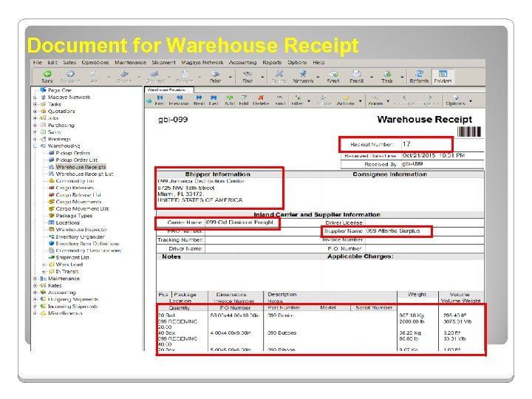Select the Warehouse Receipts tab
Image resolution: width=532 pixels, height=399 pixels.
click(169, 89)
